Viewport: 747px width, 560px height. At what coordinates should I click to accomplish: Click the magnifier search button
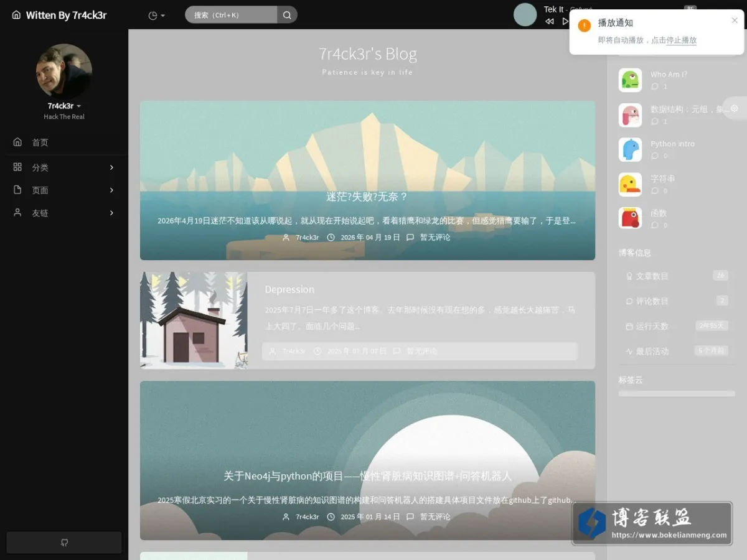287,15
